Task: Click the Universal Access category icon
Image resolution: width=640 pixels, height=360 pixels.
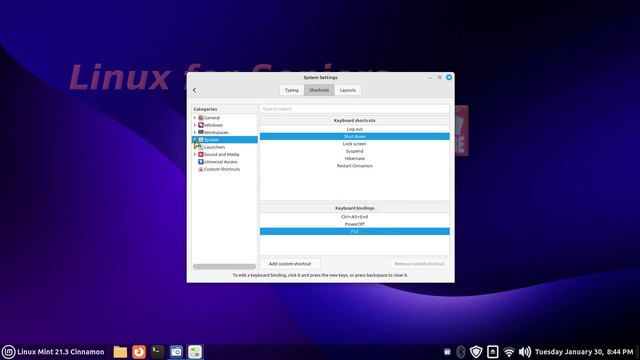Action: tap(201, 162)
